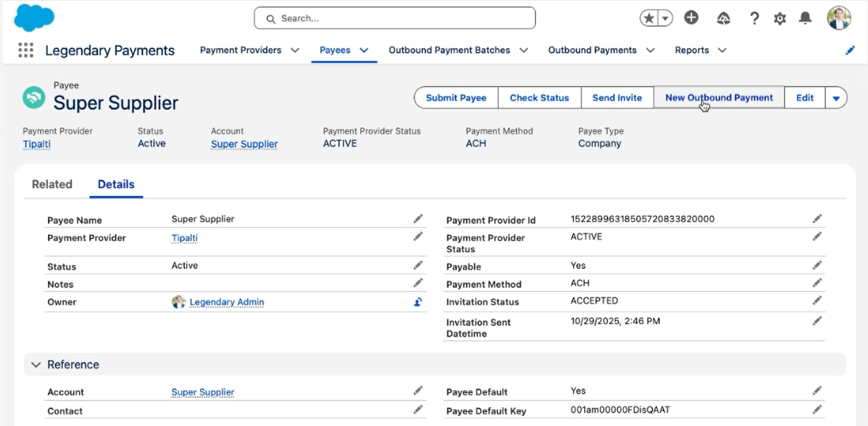Screen dimensions: 868x426
Task: Switch to the Related tab
Action: [x=52, y=185]
